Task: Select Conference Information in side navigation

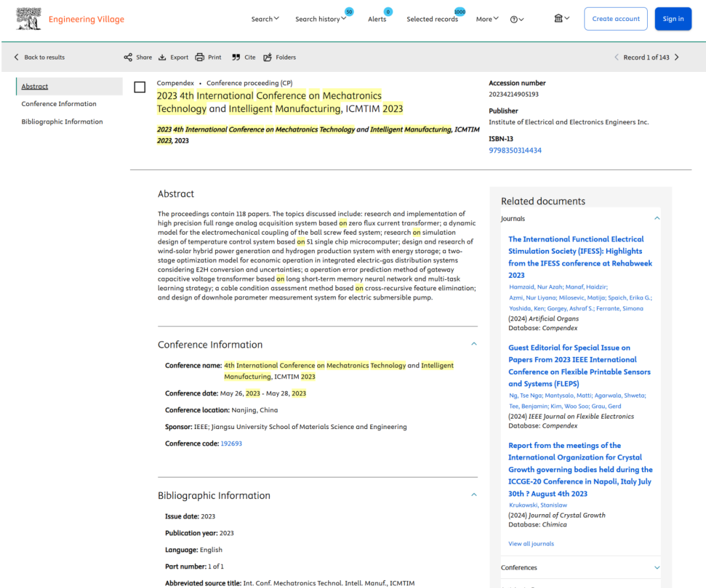Action: pyautogui.click(x=59, y=103)
